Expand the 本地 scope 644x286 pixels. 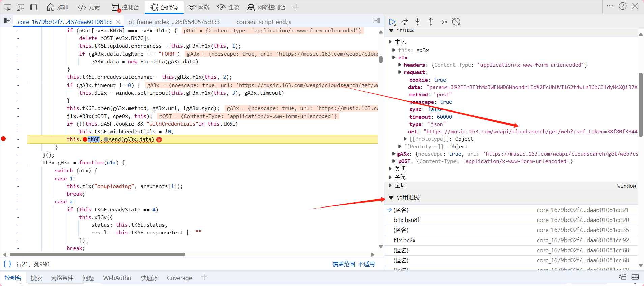[x=390, y=42]
